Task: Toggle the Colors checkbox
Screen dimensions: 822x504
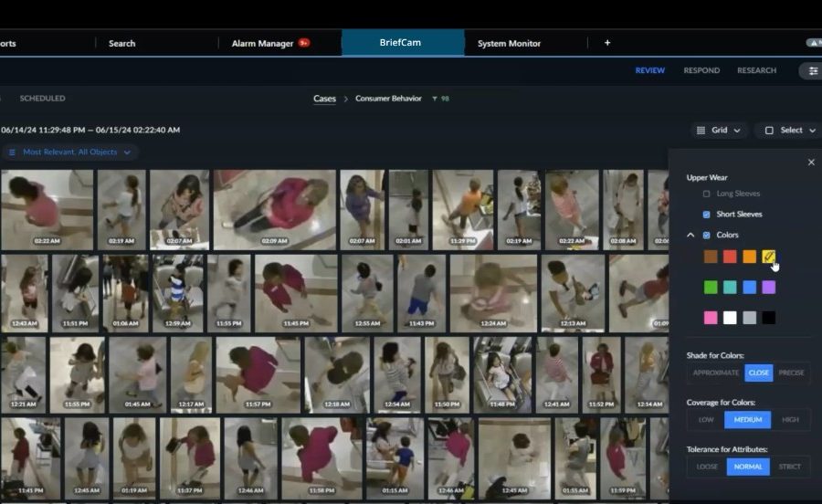Action: (x=706, y=236)
